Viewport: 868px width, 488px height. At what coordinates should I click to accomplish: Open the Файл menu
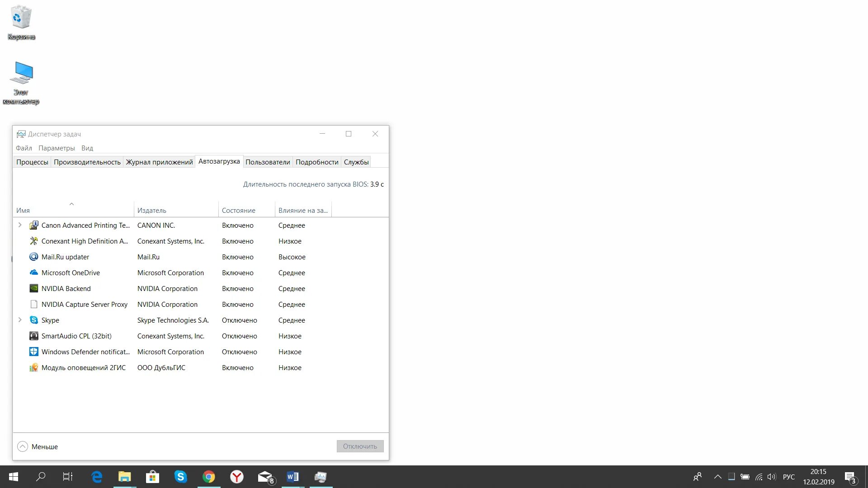coord(24,148)
